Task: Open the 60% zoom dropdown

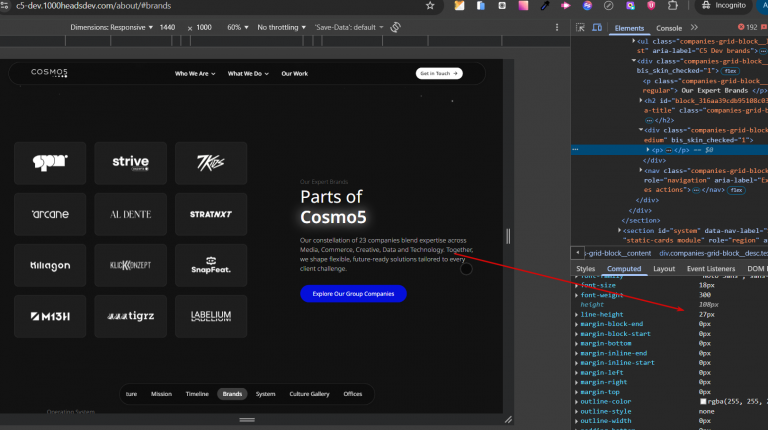Action: 237,27
